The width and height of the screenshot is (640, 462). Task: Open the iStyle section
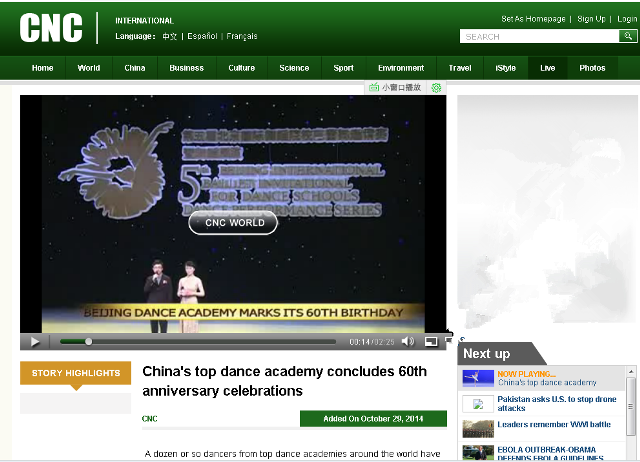click(506, 68)
